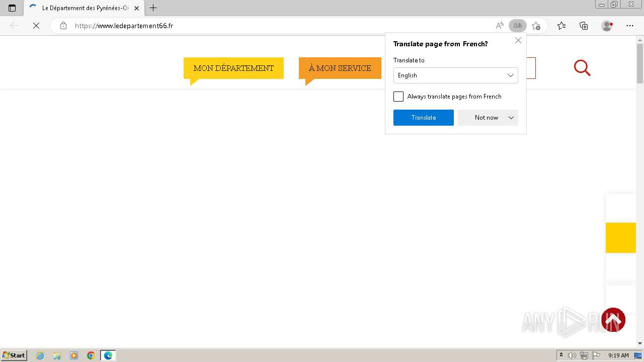
Task: Open the Read aloud feature icon
Action: [500, 26]
